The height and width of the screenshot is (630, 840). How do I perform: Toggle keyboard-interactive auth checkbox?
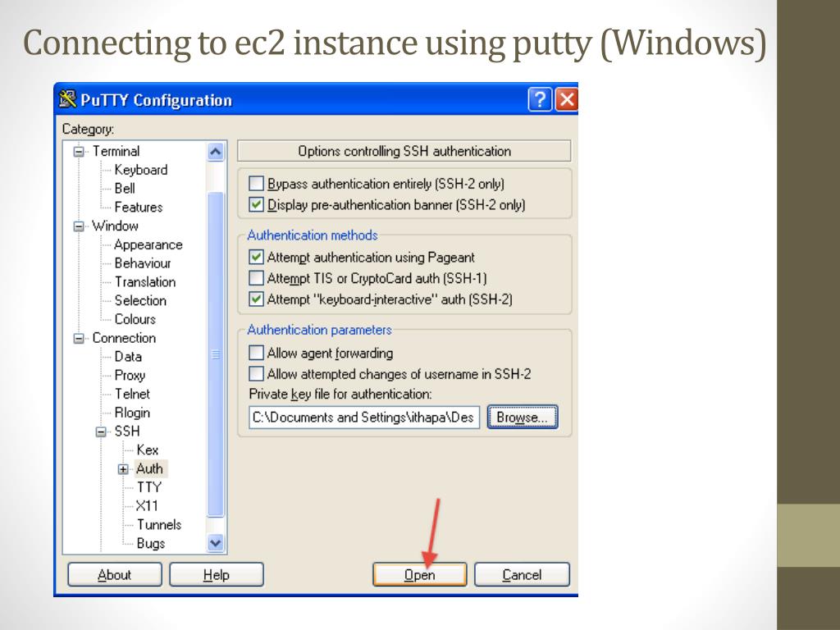point(256,299)
